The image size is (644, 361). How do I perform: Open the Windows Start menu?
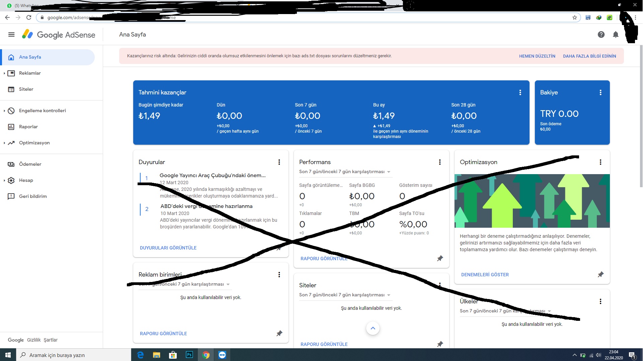(8, 355)
